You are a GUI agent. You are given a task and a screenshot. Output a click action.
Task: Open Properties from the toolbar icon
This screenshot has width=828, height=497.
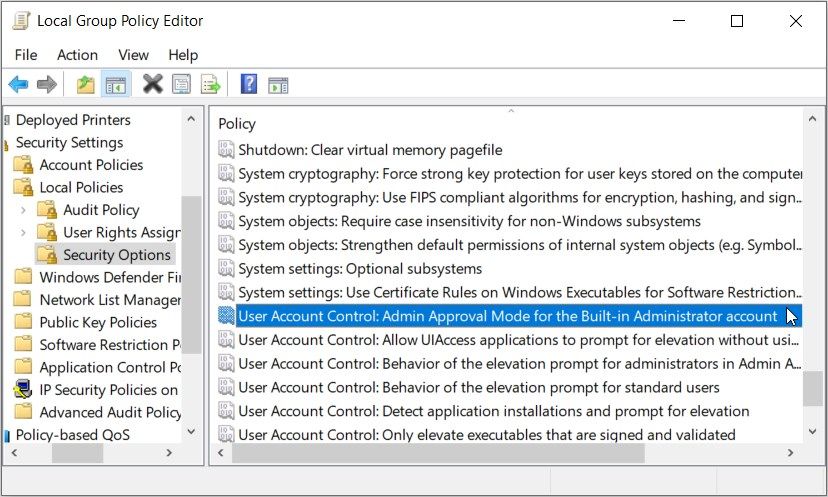pos(181,84)
